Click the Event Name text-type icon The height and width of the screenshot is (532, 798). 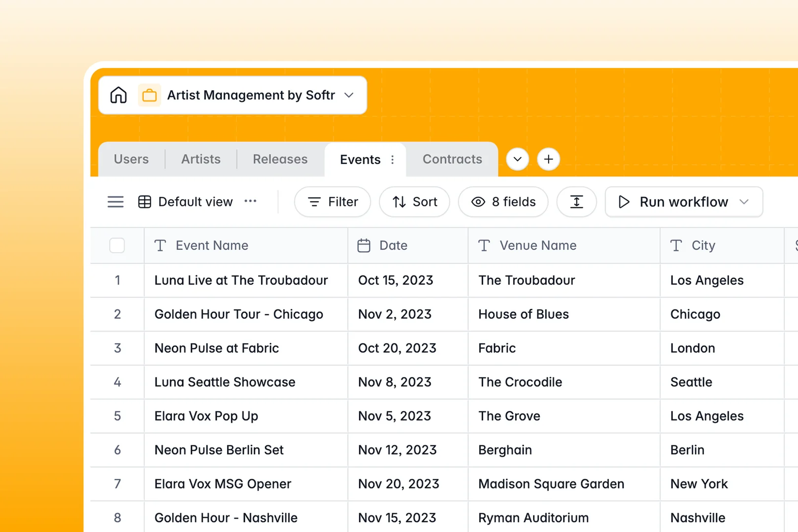[x=160, y=245]
